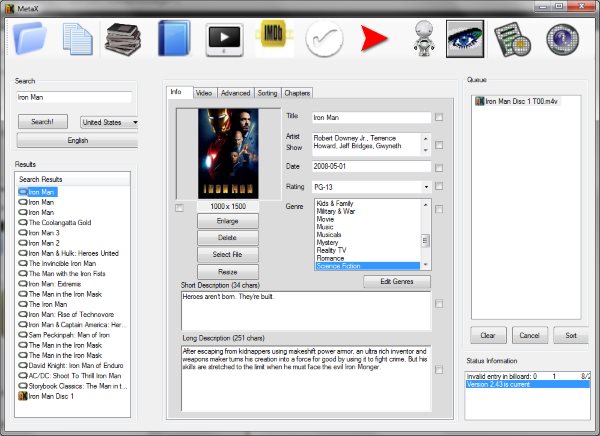This screenshot has height=436, width=600.
Task: Click Artist field scroll down arrow
Action: [426, 150]
